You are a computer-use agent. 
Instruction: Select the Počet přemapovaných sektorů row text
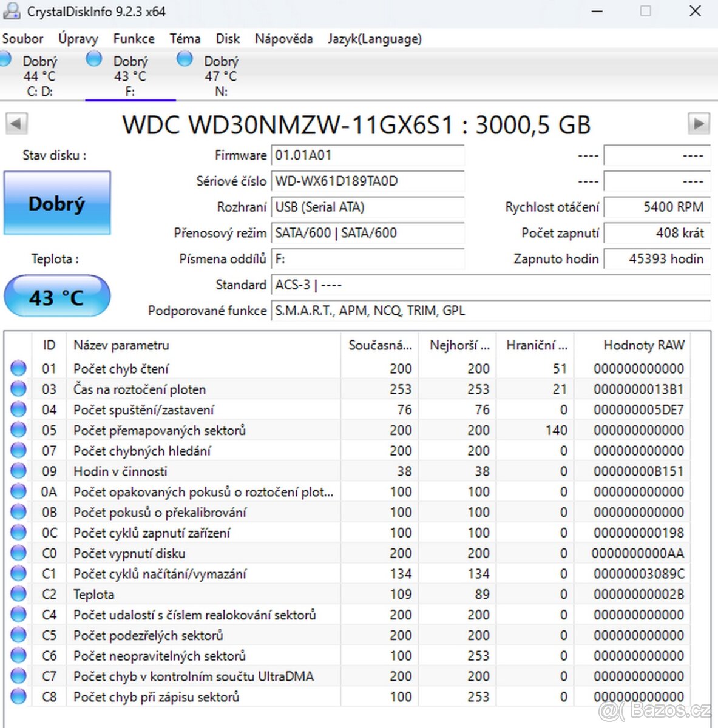160,431
